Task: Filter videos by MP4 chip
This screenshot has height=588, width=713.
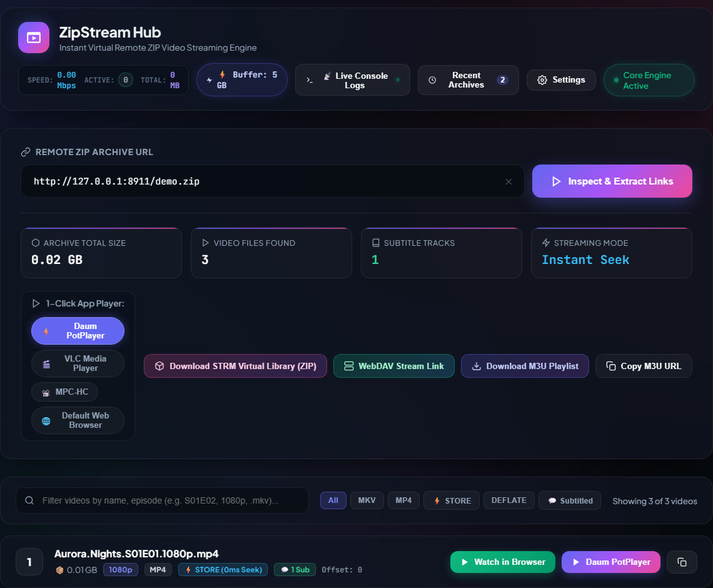Action: point(403,500)
